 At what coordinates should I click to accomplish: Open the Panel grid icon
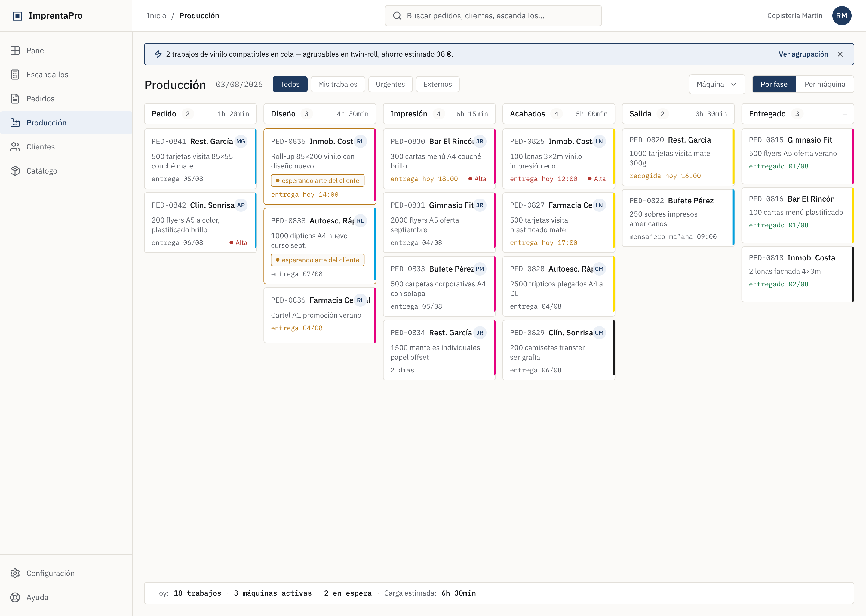(x=15, y=51)
